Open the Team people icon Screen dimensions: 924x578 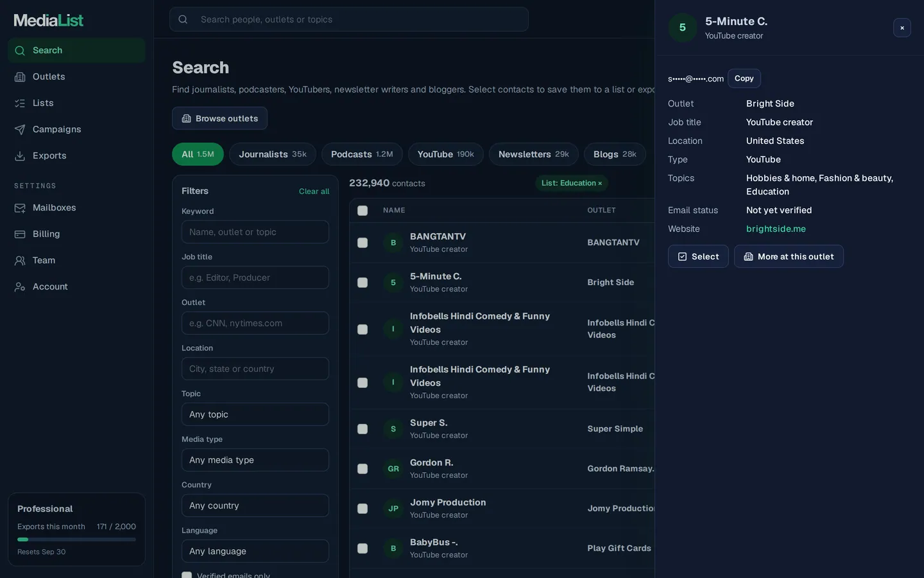coord(20,260)
